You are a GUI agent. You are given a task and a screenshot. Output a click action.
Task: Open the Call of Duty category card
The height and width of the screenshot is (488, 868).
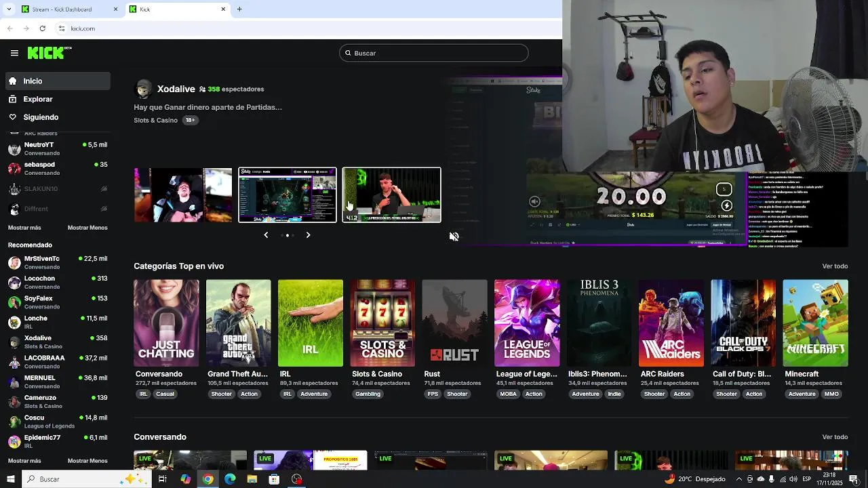pyautogui.click(x=743, y=323)
